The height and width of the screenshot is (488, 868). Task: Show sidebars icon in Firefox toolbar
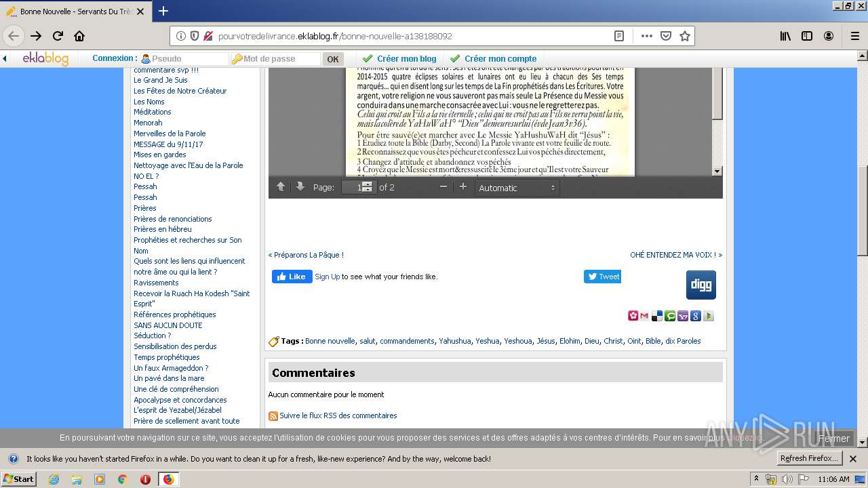[x=807, y=36]
